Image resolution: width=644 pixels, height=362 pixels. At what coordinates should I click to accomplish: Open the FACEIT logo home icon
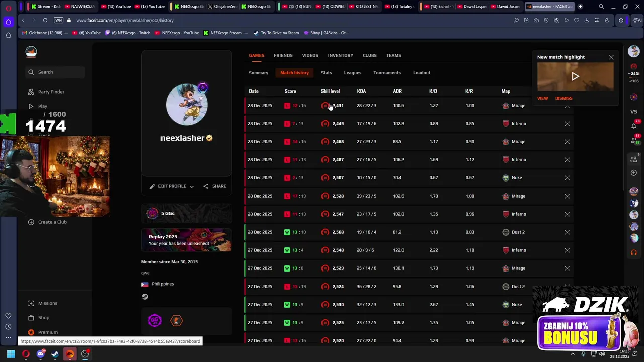(31, 52)
